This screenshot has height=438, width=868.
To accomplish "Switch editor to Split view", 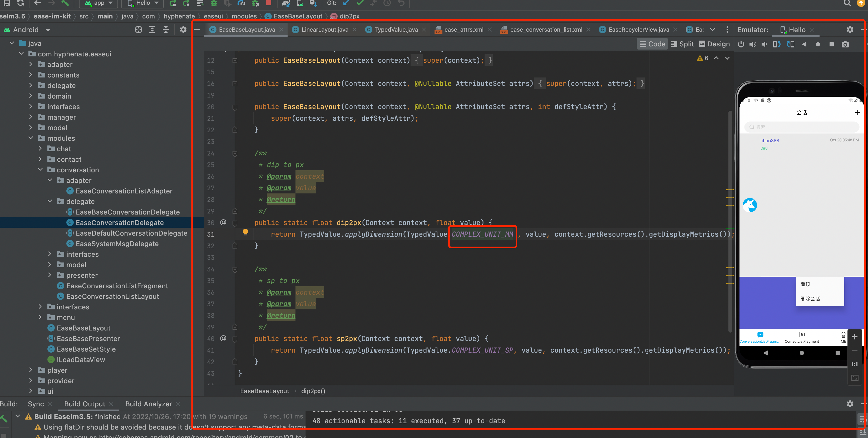I will click(x=682, y=44).
